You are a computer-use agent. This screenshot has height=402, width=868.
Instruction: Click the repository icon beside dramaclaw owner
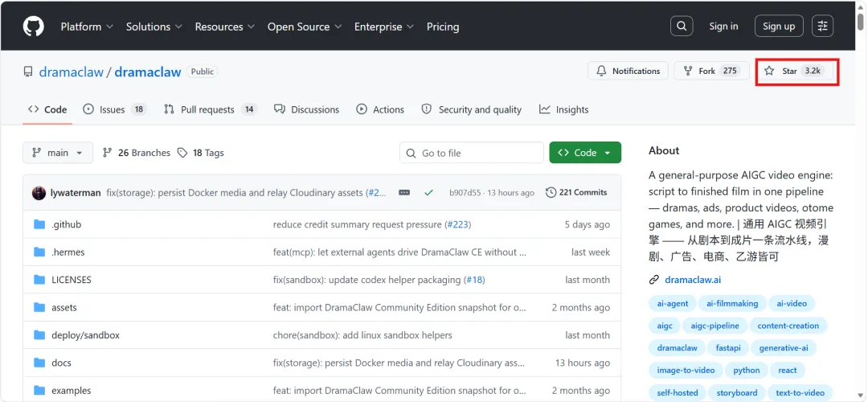(27, 72)
